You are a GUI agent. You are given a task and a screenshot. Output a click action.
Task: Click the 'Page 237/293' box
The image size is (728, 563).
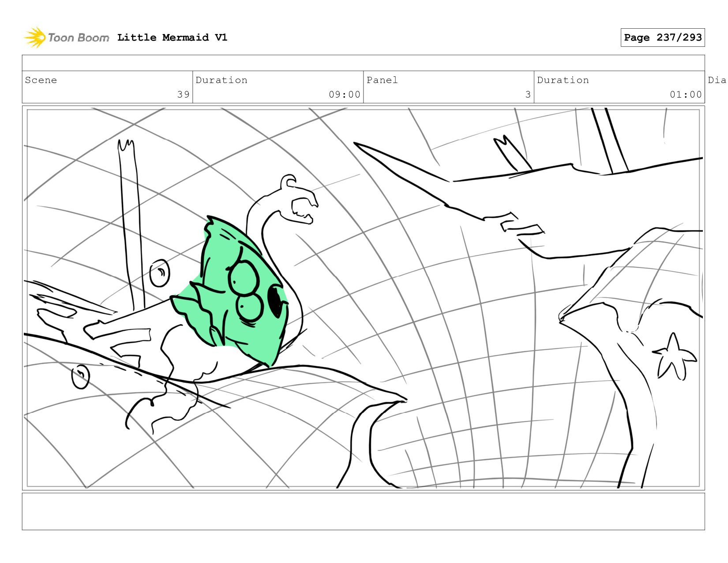[663, 38]
